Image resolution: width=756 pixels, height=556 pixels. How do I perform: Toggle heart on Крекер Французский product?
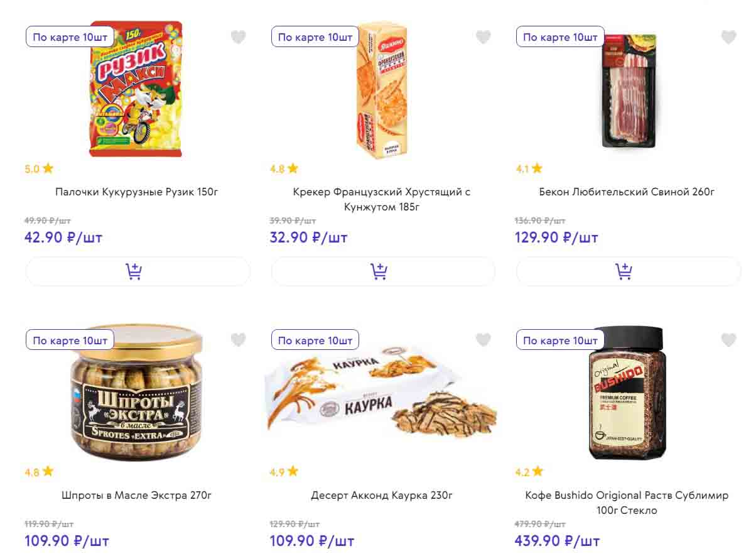click(x=483, y=37)
